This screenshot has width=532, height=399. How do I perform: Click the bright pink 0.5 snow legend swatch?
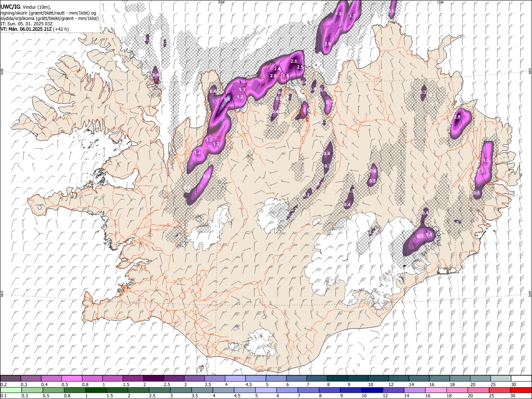[x=71, y=378]
